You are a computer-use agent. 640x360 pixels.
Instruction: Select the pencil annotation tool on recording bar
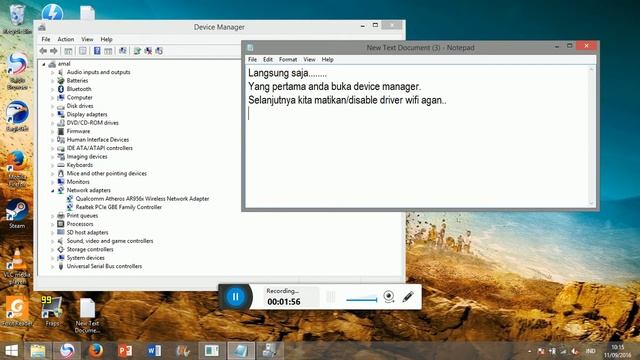[408, 296]
